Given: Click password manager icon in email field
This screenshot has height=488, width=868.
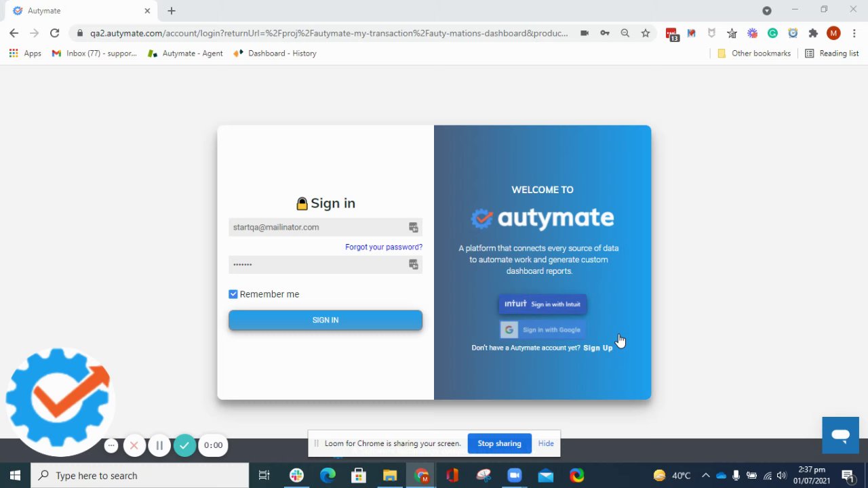Looking at the screenshot, I should pos(414,227).
